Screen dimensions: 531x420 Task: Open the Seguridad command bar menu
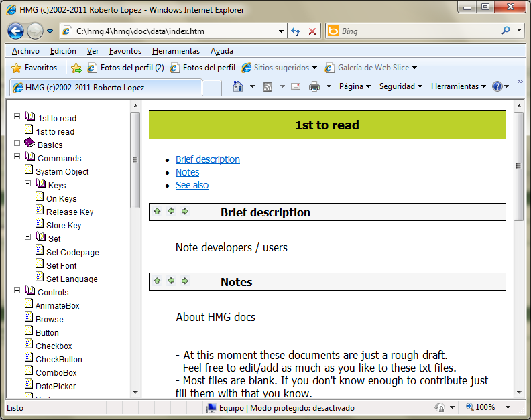[x=401, y=86]
